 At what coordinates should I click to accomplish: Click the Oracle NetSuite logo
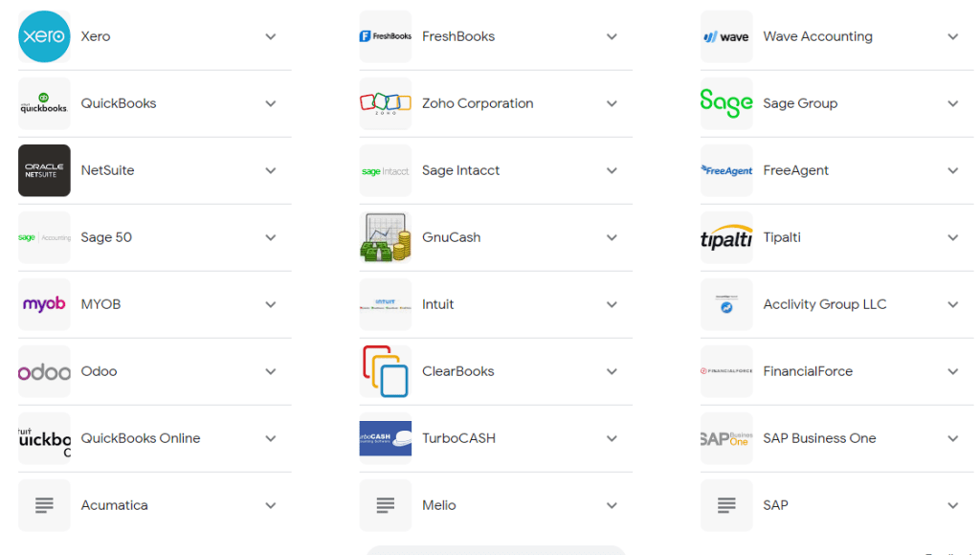(x=44, y=170)
